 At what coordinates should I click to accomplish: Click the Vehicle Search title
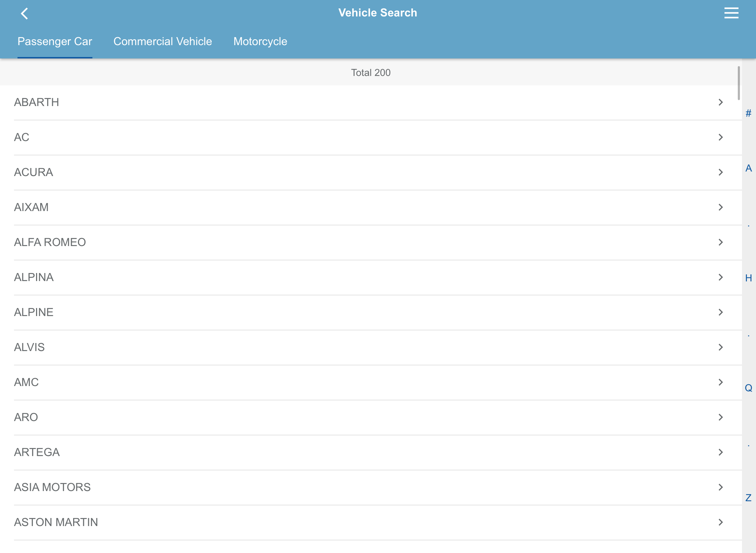point(378,13)
